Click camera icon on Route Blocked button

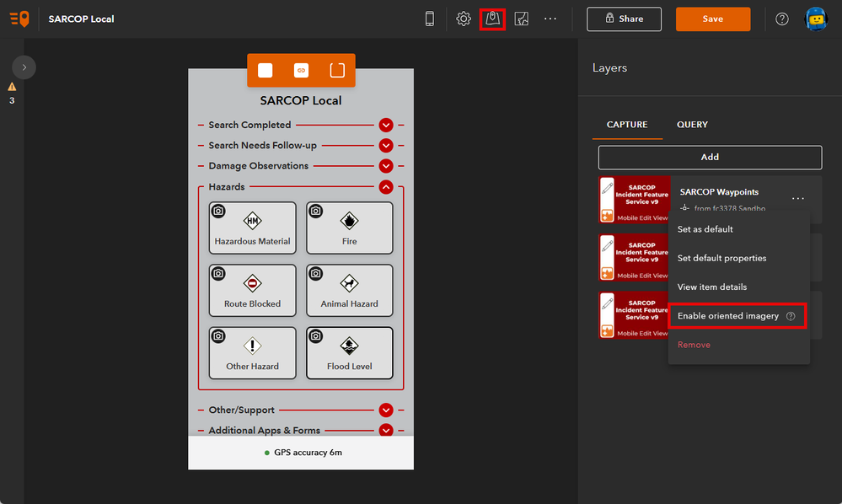click(x=218, y=274)
